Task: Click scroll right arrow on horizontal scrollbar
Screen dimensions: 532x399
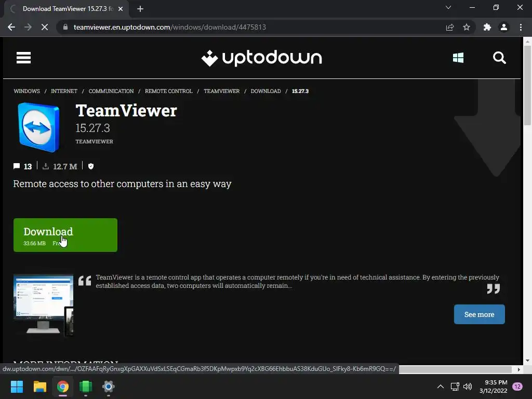Action: [519, 369]
